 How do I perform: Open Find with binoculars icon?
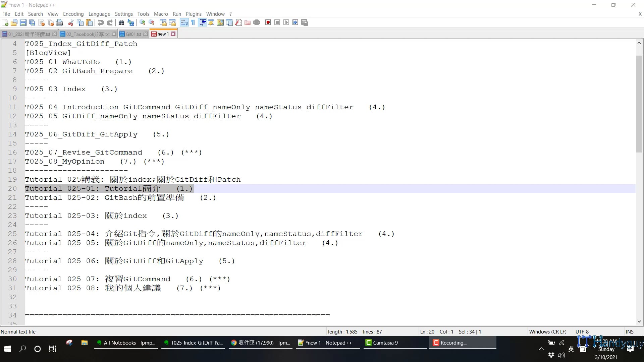[121, 22]
